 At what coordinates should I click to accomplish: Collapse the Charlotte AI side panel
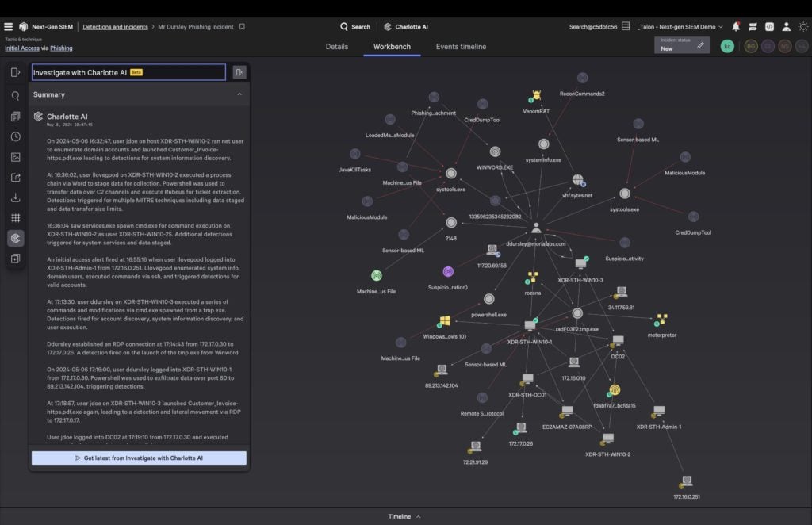click(x=239, y=72)
